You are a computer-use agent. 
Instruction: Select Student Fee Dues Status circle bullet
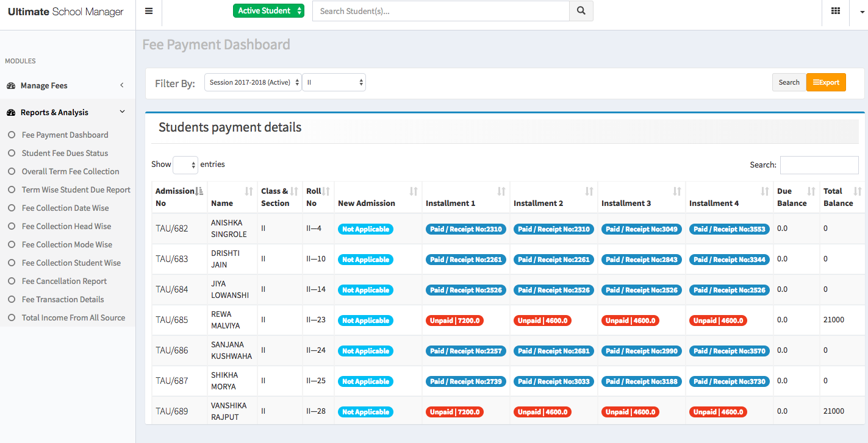point(11,154)
